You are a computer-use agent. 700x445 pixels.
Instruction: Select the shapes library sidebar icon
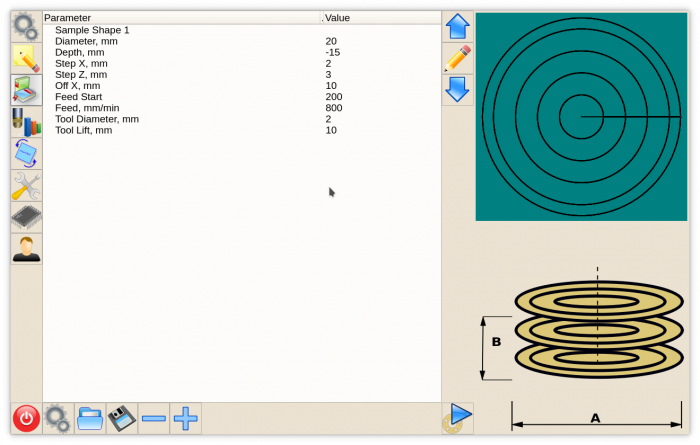pyautogui.click(x=26, y=90)
